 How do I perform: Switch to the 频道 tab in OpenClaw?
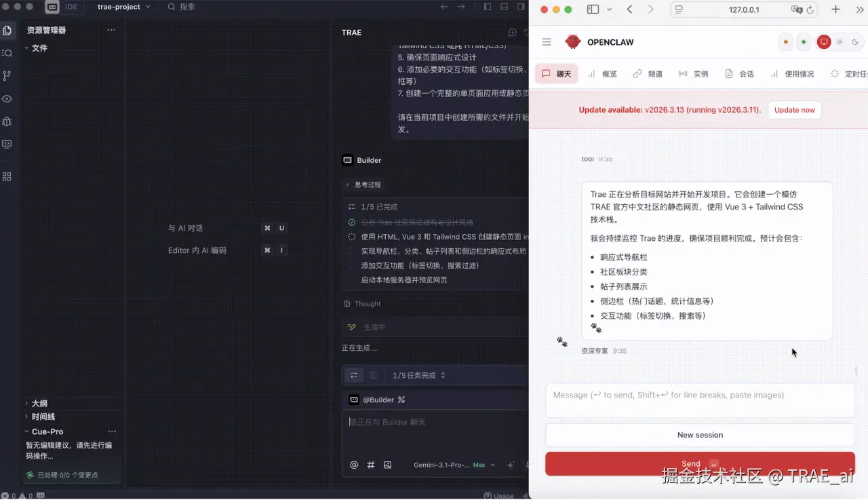click(x=648, y=74)
